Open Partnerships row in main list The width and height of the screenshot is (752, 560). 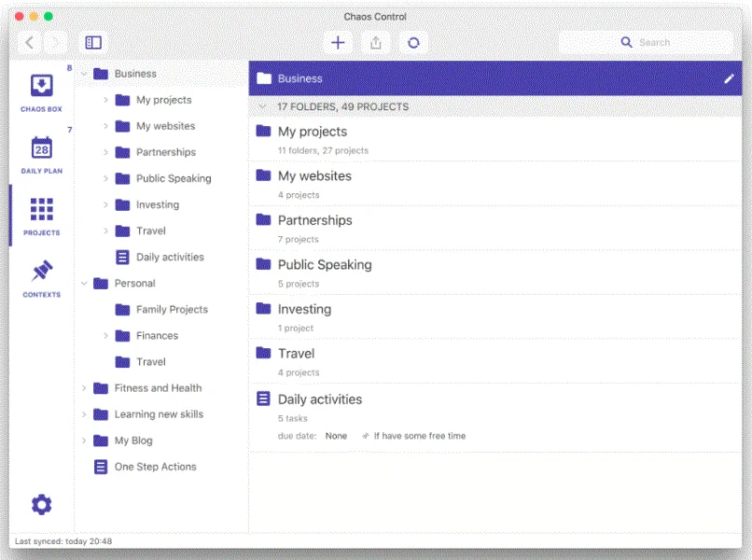click(x=494, y=228)
